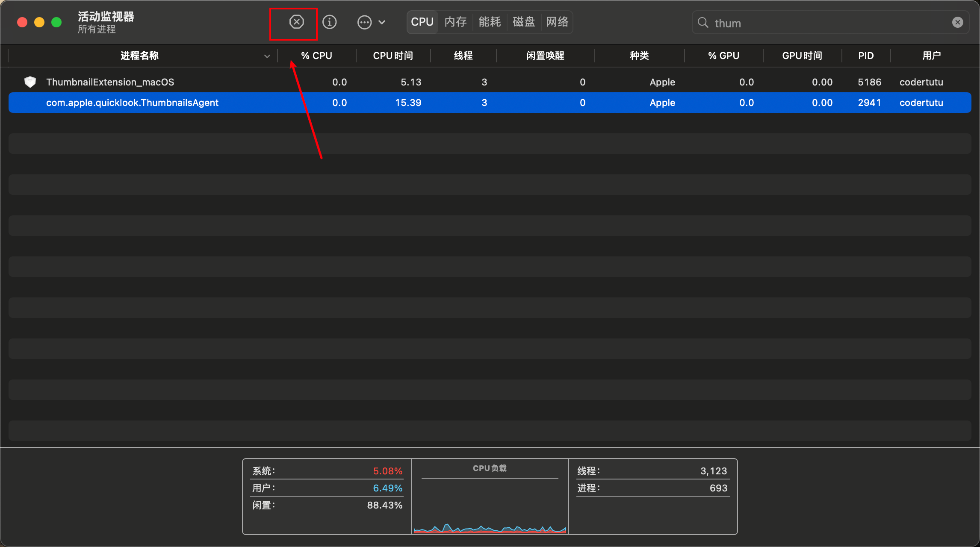The width and height of the screenshot is (980, 547).
Task: Select the CPU tab
Action: coord(422,22)
